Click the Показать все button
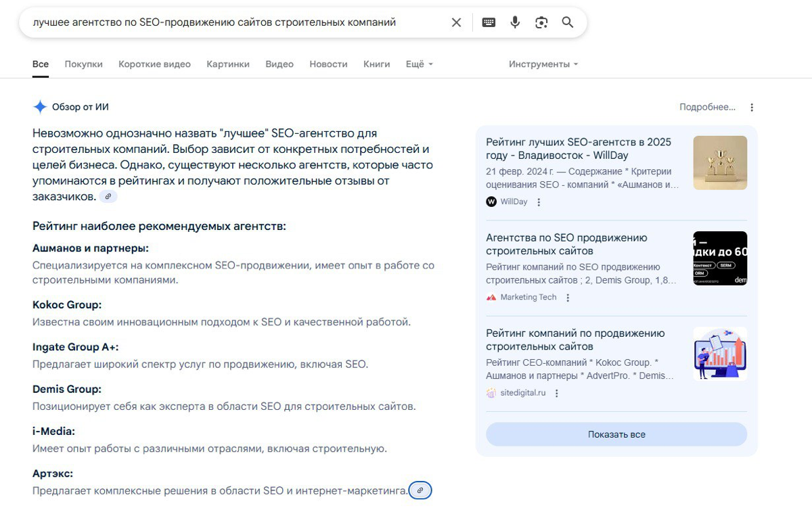The width and height of the screenshot is (812, 512). 616,434
